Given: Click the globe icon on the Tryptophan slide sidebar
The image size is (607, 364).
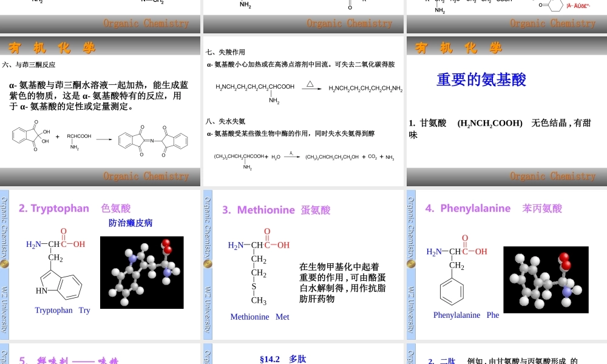Looking at the screenshot, I should (x=4, y=264).
